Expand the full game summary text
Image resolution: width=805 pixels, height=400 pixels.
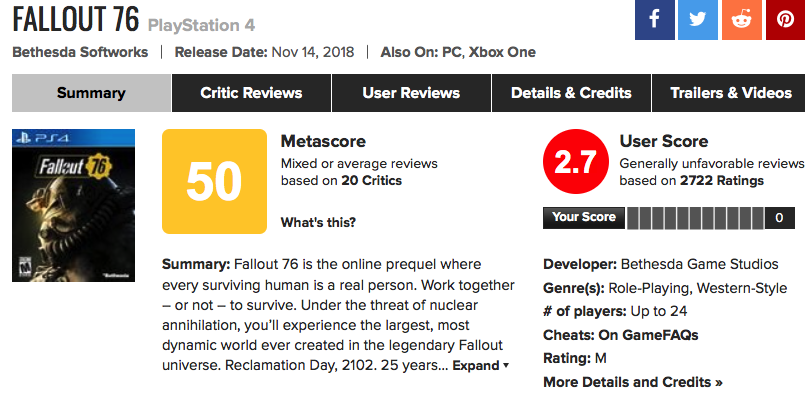pyautogui.click(x=481, y=366)
